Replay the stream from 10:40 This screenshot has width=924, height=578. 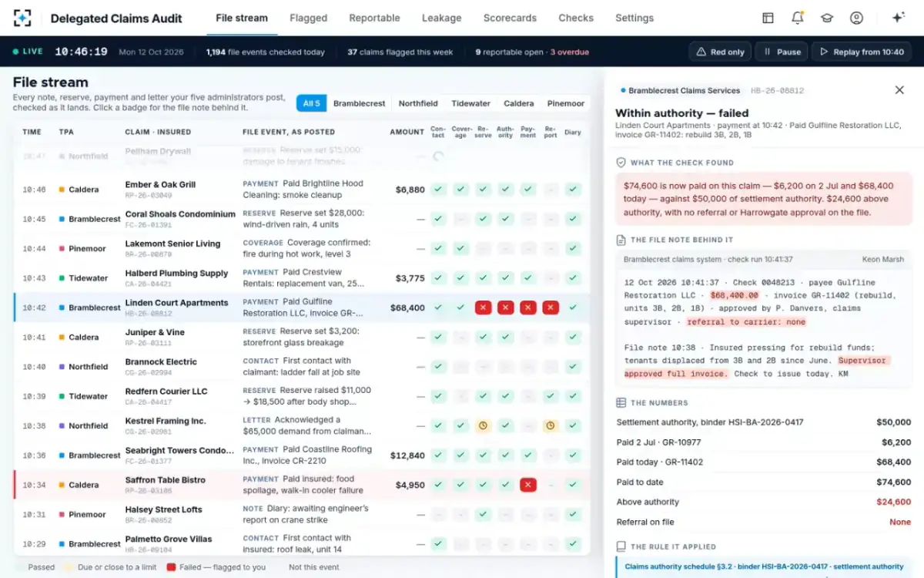[x=862, y=52]
